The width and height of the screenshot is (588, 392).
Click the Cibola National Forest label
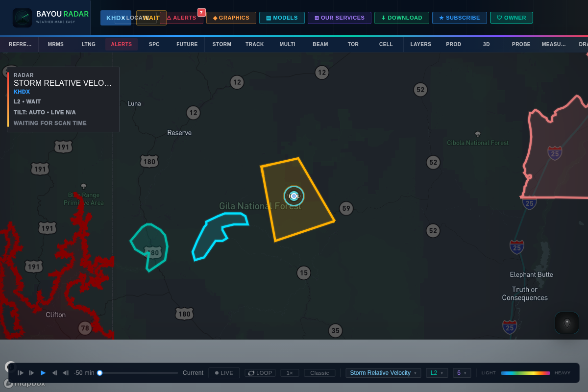tap(478, 143)
